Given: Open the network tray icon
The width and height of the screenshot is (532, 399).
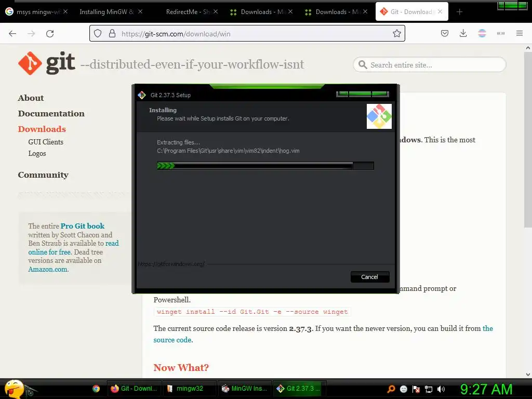Looking at the screenshot, I should [x=429, y=389].
